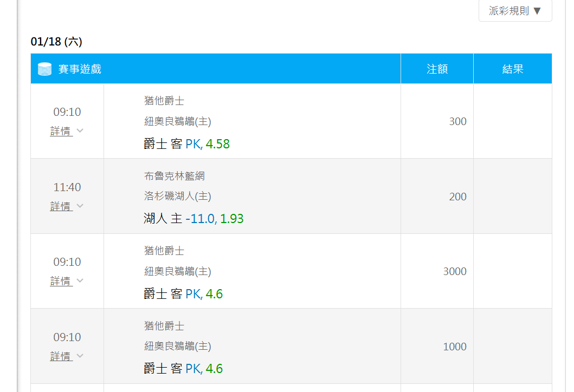Click the 賽事遊戲 header label
The width and height of the screenshot is (574, 392).
tap(80, 69)
